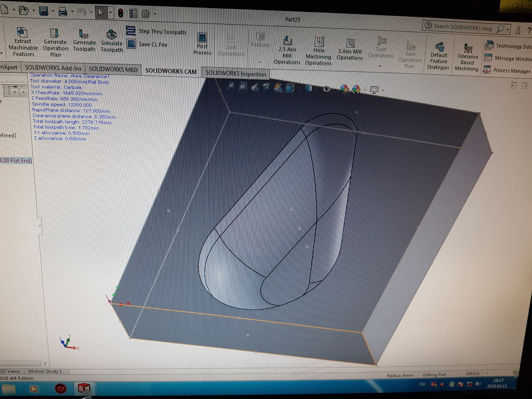532x399 pixels.
Task: Click Generate Toolpath button
Action: coord(84,41)
